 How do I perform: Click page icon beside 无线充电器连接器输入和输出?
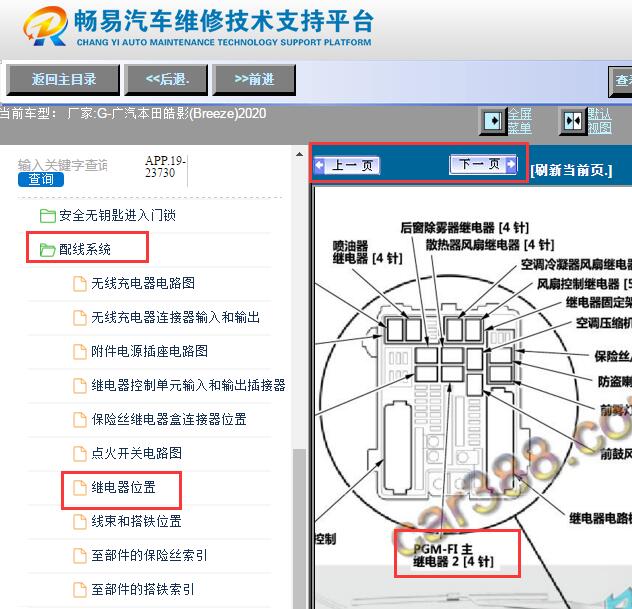tap(79, 318)
